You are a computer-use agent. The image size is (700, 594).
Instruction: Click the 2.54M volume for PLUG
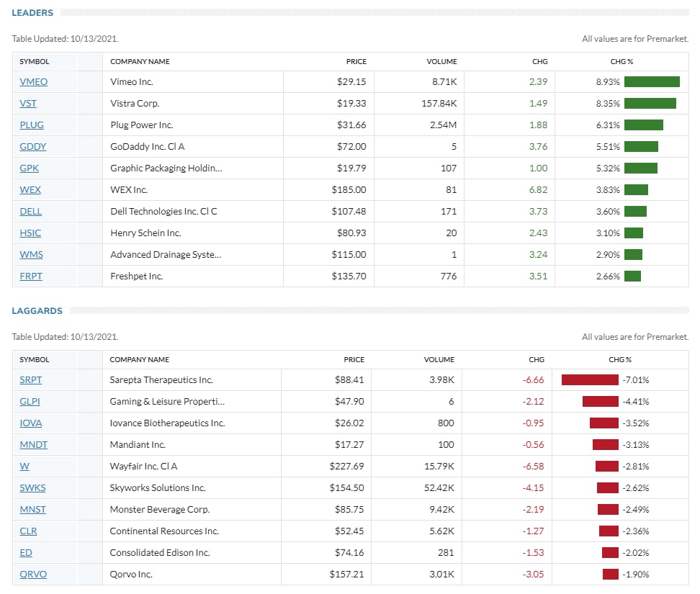coord(444,125)
